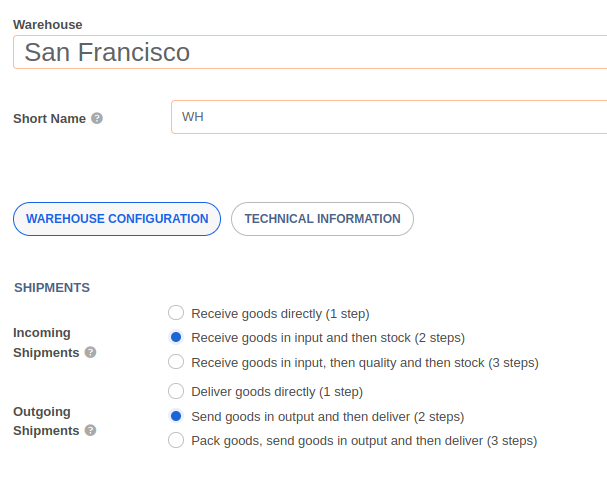The height and width of the screenshot is (483, 607).
Task: Click the Short Name label text
Action: [x=50, y=118]
